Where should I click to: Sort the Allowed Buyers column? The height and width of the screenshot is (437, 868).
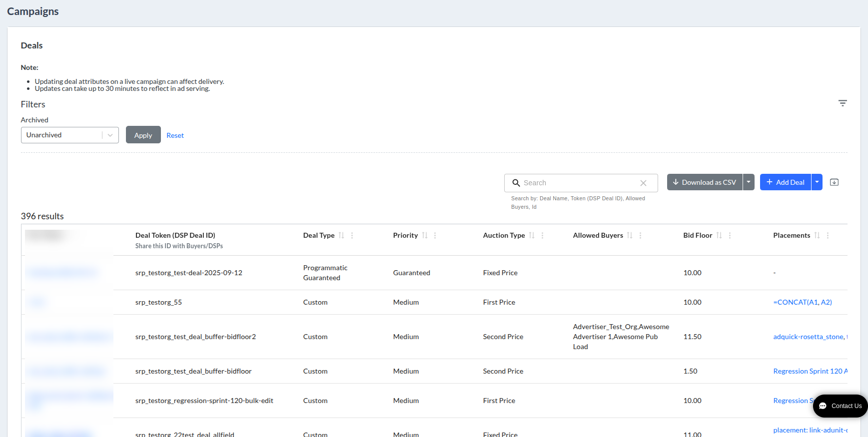(630, 235)
